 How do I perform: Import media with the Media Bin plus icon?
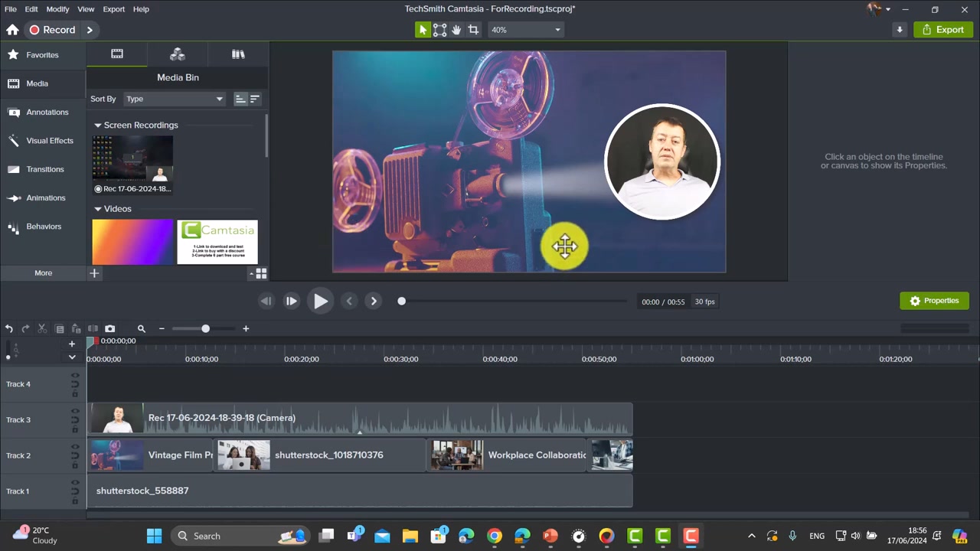(x=94, y=273)
